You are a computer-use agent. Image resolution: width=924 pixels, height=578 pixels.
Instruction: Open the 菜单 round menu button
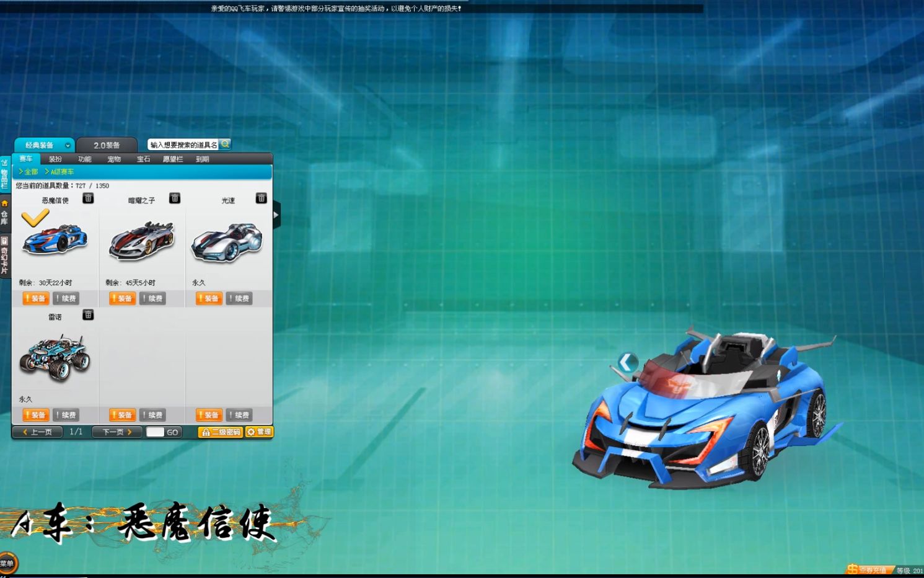(x=8, y=563)
